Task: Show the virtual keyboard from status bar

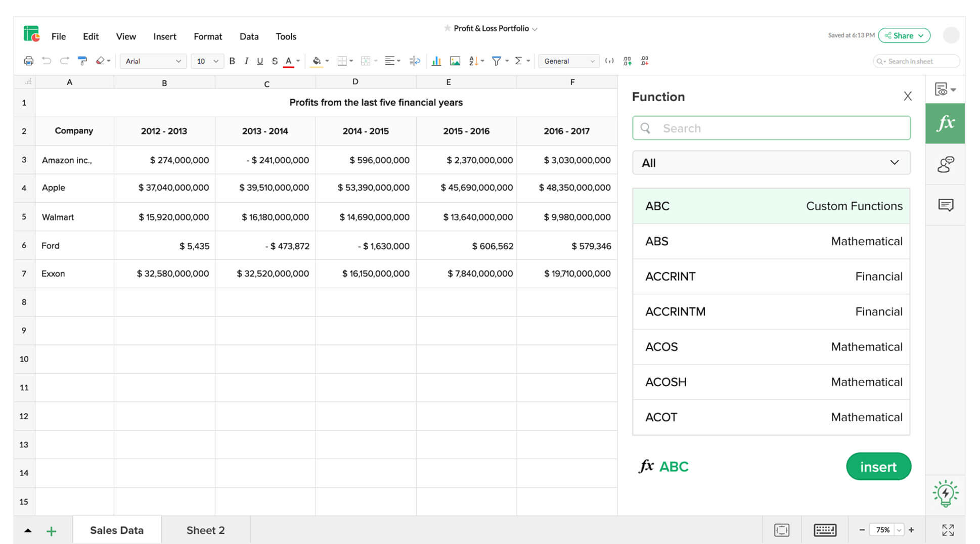Action: (825, 530)
